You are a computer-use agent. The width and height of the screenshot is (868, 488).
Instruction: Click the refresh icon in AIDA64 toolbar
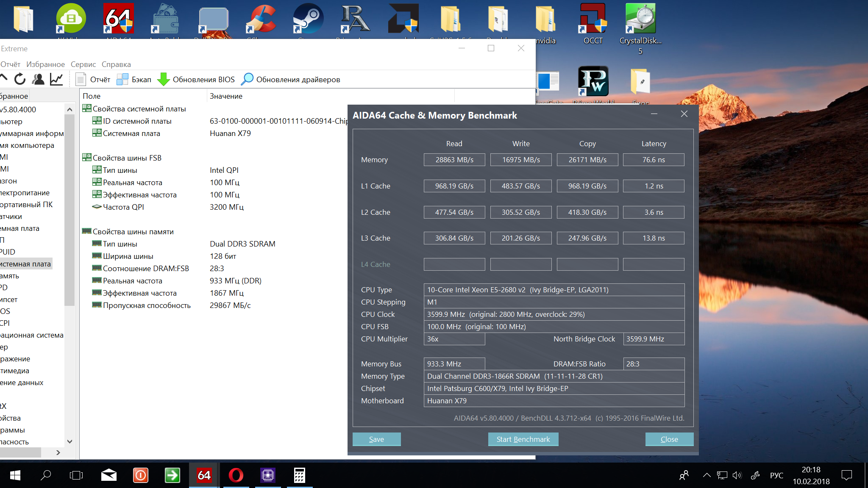20,79
